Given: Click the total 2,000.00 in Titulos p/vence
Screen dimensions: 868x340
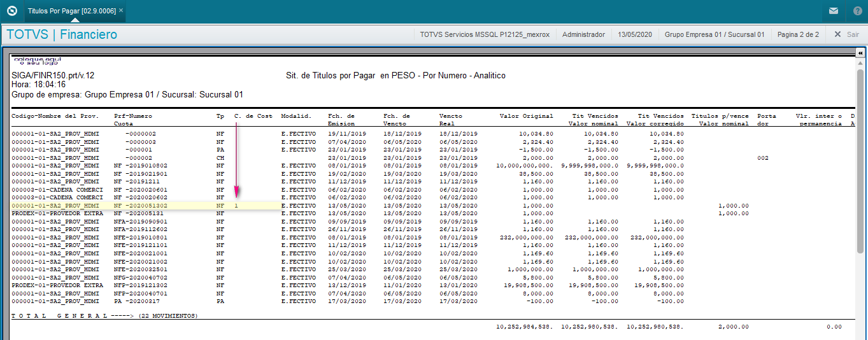Looking at the screenshot, I should [x=734, y=326].
